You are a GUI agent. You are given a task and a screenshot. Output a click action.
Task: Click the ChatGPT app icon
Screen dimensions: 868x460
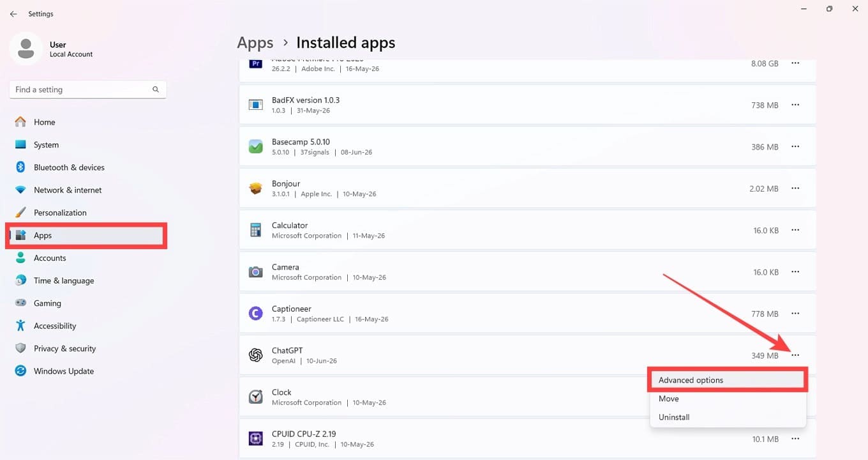pyautogui.click(x=256, y=355)
